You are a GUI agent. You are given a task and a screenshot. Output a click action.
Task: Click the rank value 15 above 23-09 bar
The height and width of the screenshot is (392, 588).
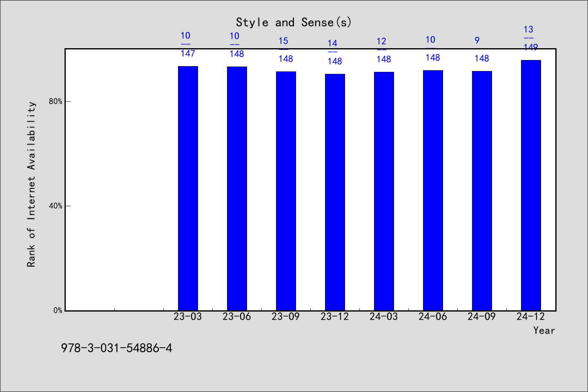[283, 41]
